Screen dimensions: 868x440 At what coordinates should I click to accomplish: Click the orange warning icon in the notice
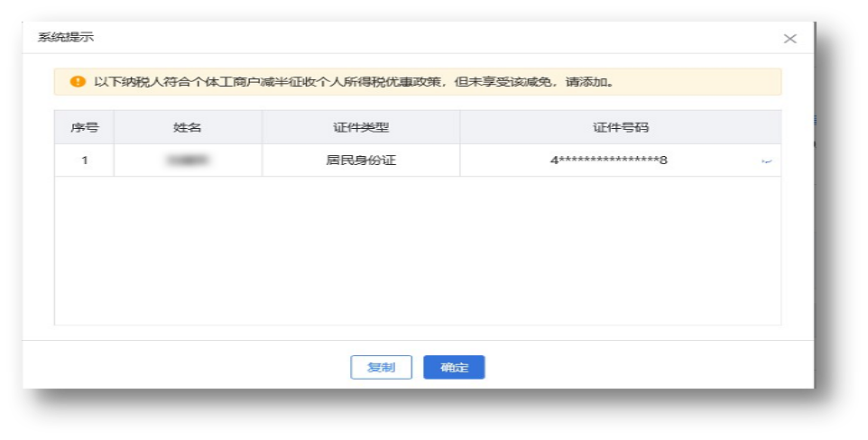78,82
